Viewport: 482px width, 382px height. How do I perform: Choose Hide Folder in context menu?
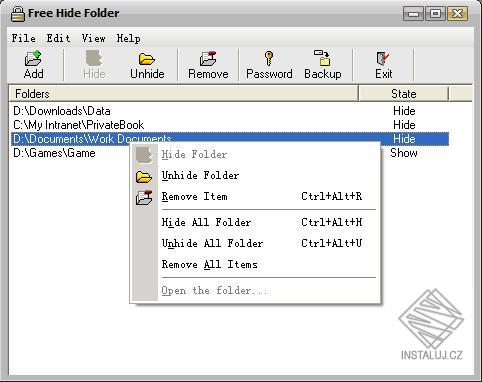(255, 155)
